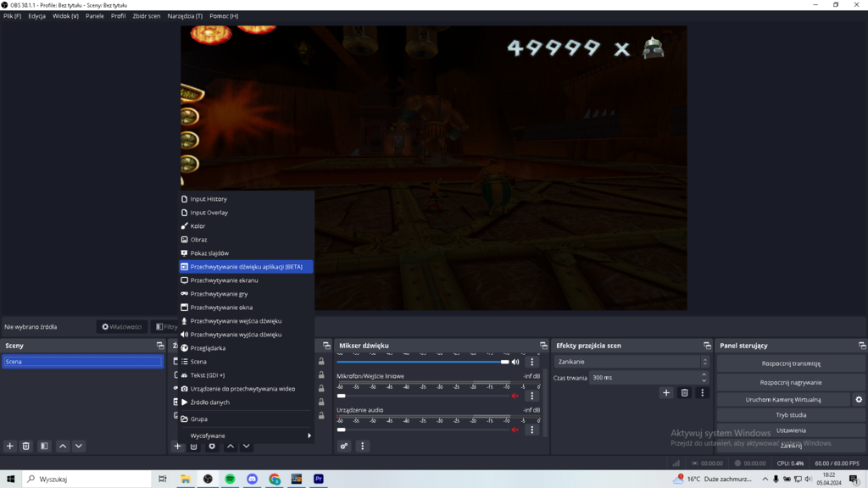
Task: Undock the sources panel float icon beside the mixer
Action: (x=326, y=346)
